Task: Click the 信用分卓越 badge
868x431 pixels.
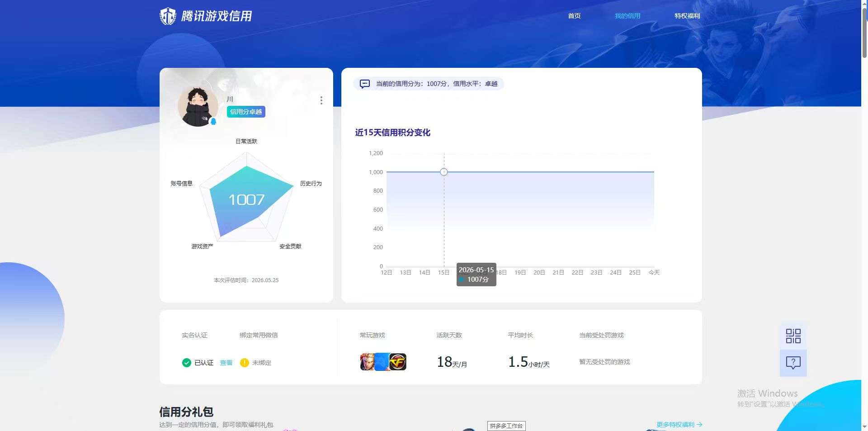Action: coord(246,112)
